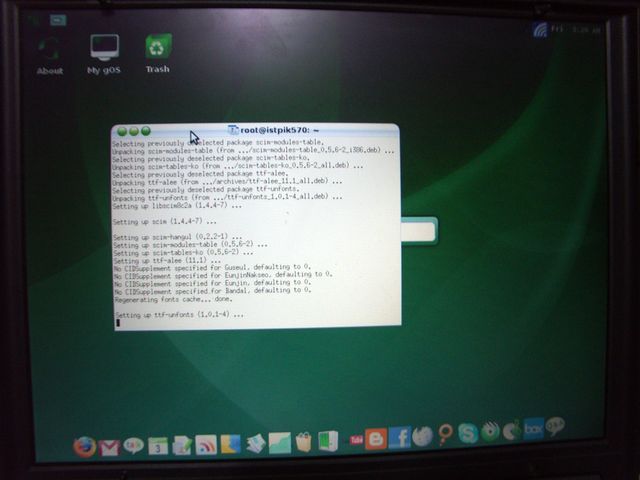Open the orange RSS reader icon
The image size is (640, 480).
206,445
